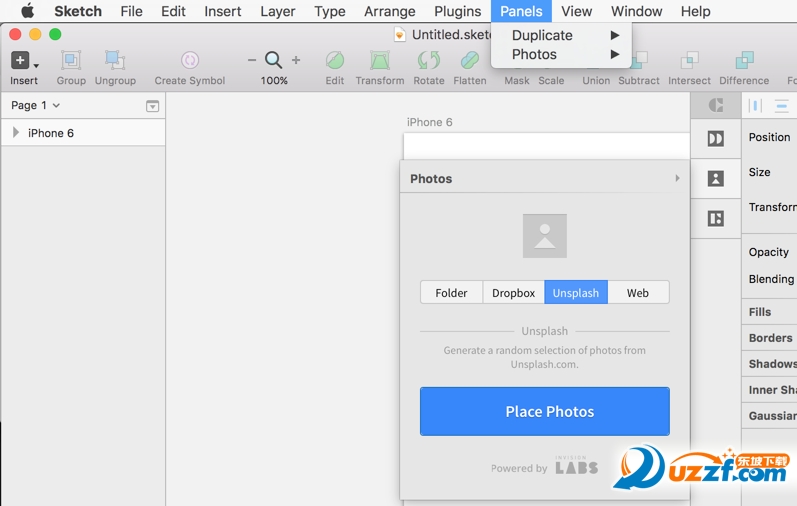Select the Unsplash source tab
Image resolution: width=797 pixels, height=506 pixels.
[576, 292]
